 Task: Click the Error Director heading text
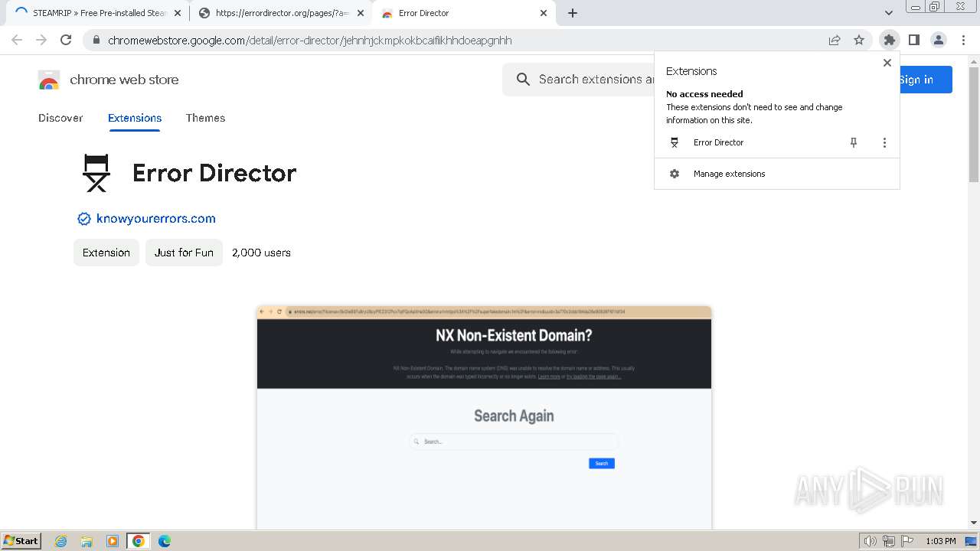click(214, 173)
